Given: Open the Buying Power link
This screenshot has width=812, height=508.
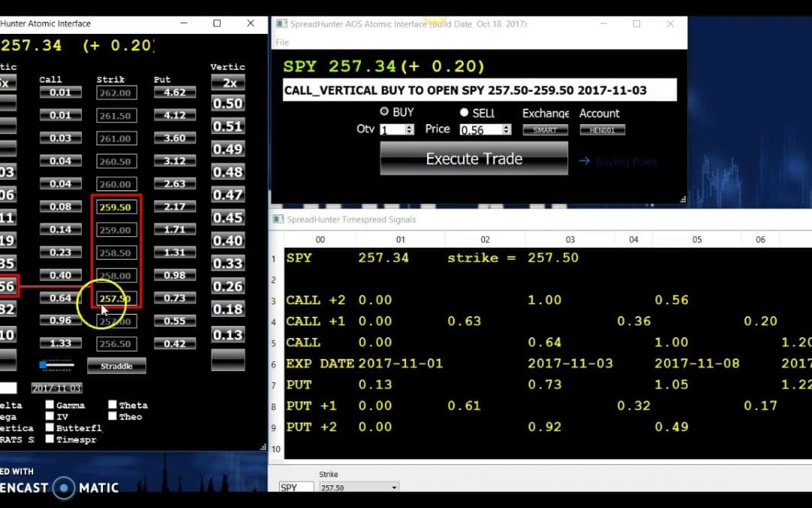Looking at the screenshot, I should pyautogui.click(x=626, y=162).
